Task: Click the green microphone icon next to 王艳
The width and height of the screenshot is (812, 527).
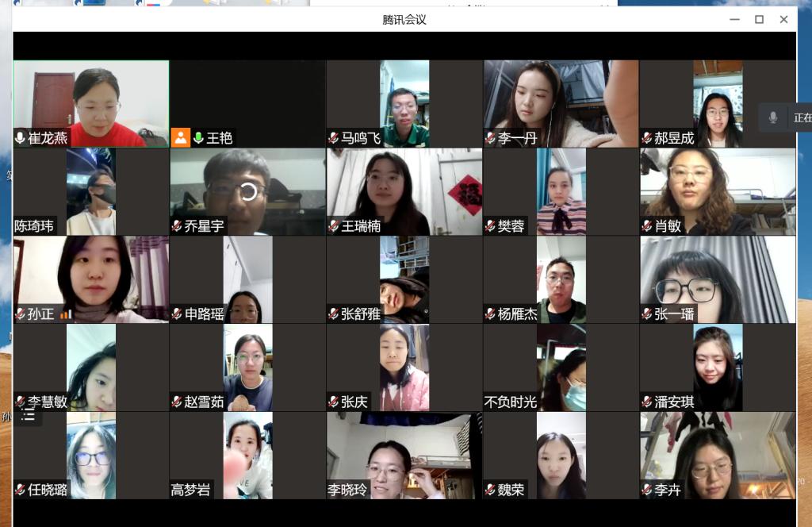Action: pos(198,138)
